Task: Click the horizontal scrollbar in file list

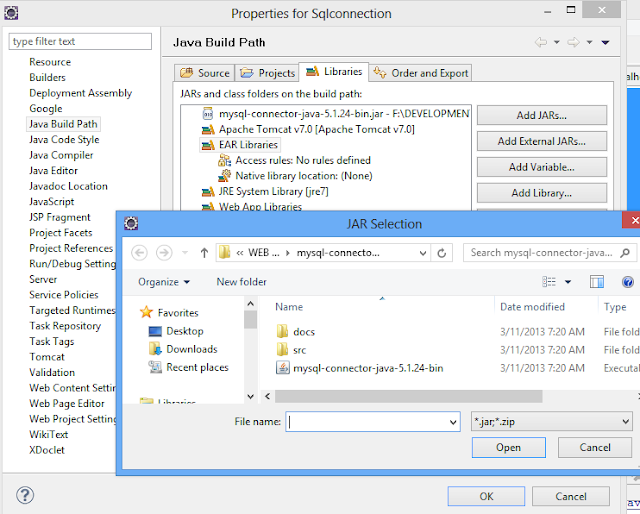Action: (x=408, y=396)
